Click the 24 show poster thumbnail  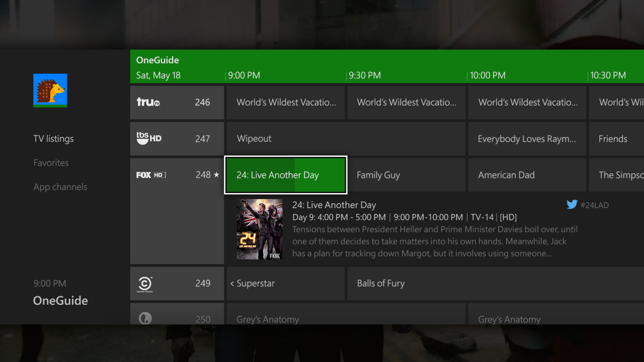260,229
